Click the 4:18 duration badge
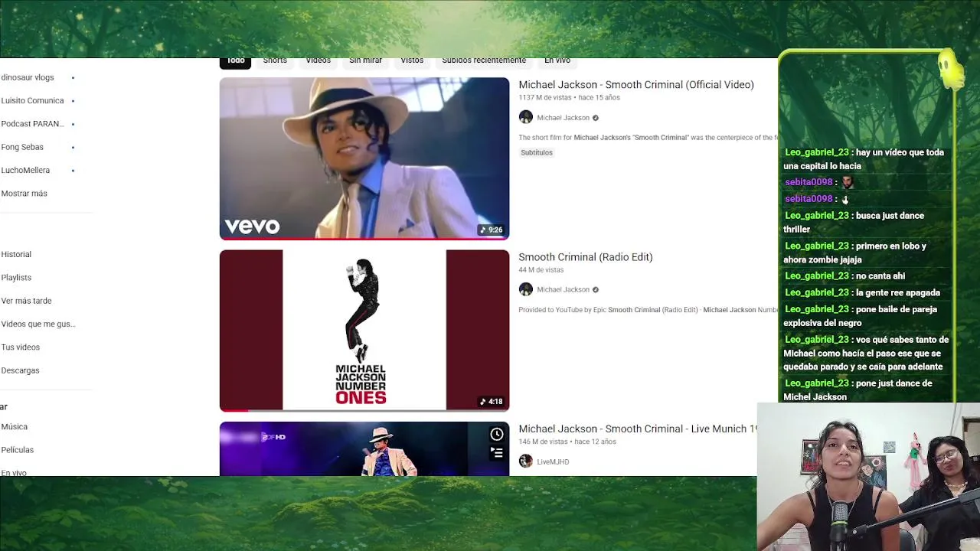980x551 pixels. (492, 402)
